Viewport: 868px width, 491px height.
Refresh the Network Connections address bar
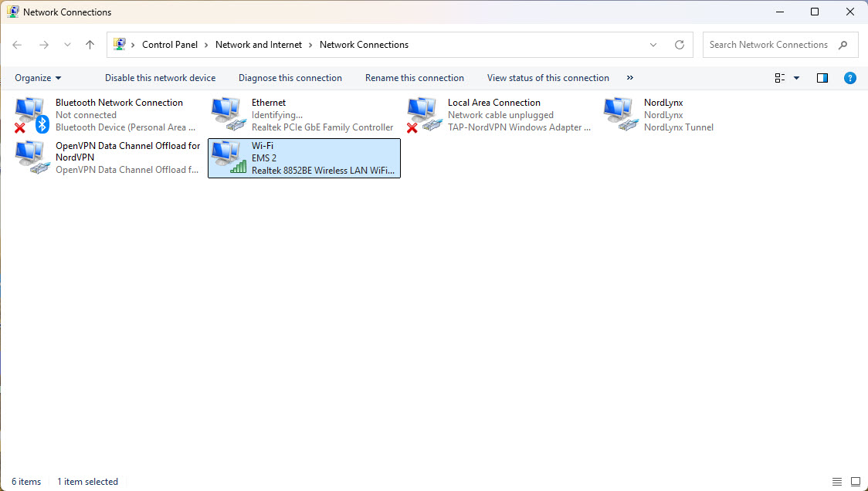point(680,45)
